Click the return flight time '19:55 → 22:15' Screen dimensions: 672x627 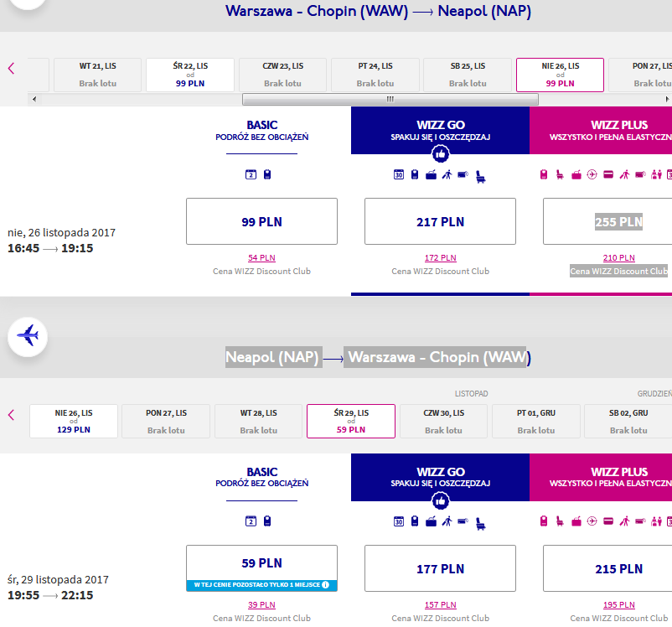[x=50, y=595]
